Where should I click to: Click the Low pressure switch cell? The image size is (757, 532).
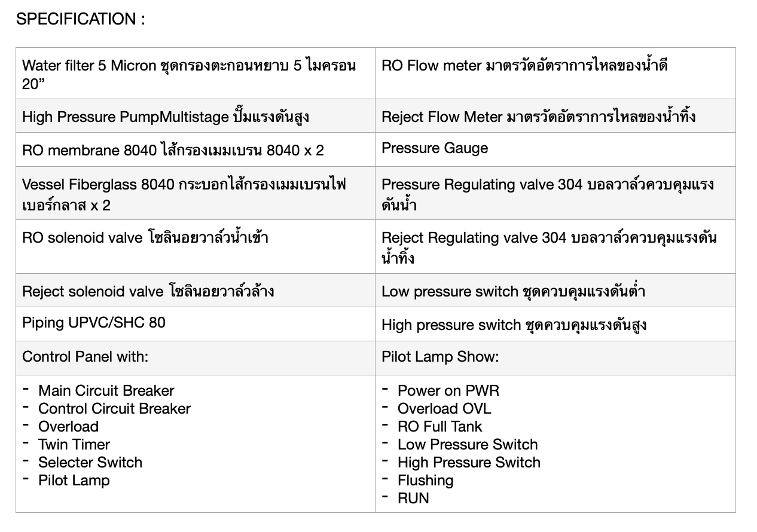tap(555, 291)
